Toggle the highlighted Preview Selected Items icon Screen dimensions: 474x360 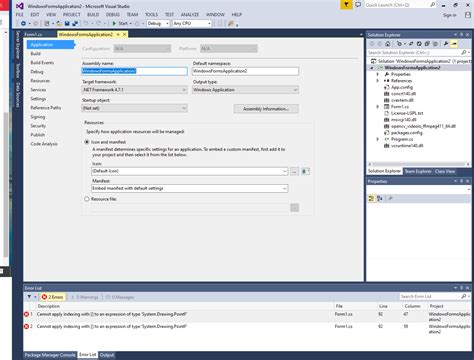point(454,44)
